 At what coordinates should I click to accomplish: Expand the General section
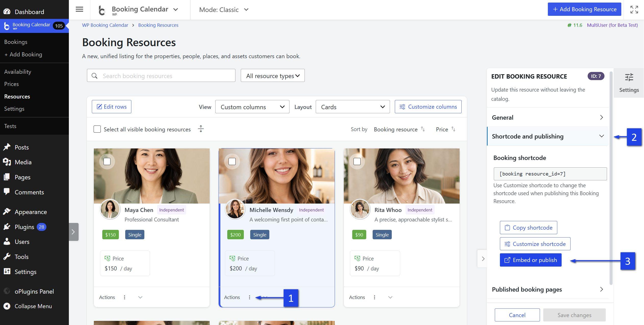point(548,117)
